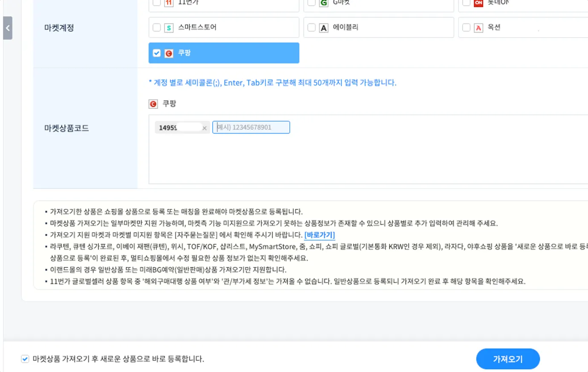Click the 에이블리 A logo icon

coord(324,28)
